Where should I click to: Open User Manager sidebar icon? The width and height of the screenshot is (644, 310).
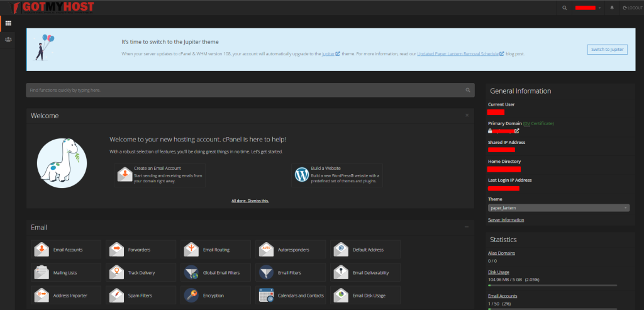tap(8, 39)
